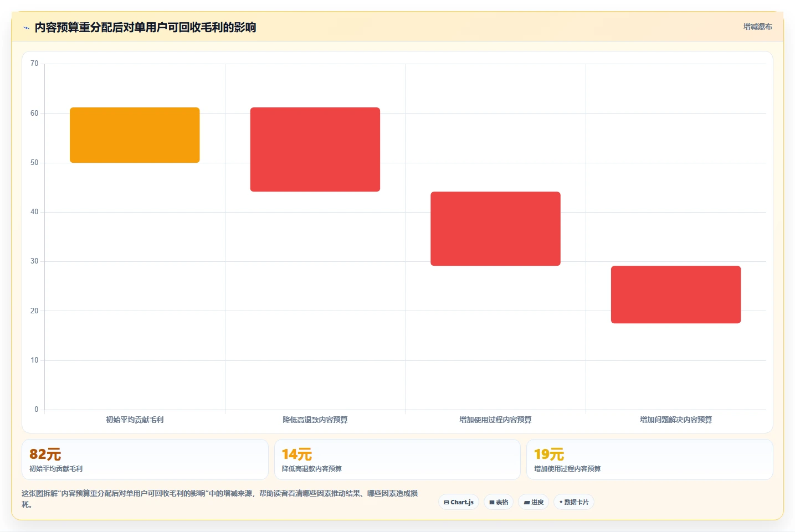Image resolution: width=795 pixels, height=532 pixels.
Task: Click the chart title 内容预算重分配后对单用户可回收毛利的影响
Action: coord(145,28)
